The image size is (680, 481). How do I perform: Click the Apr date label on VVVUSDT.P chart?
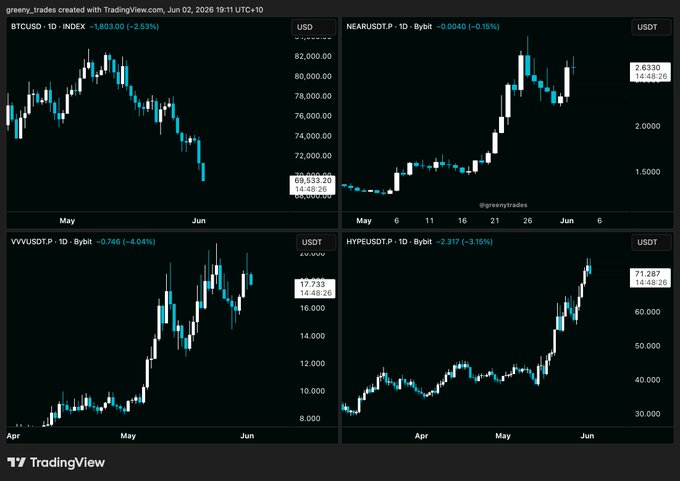[13, 436]
